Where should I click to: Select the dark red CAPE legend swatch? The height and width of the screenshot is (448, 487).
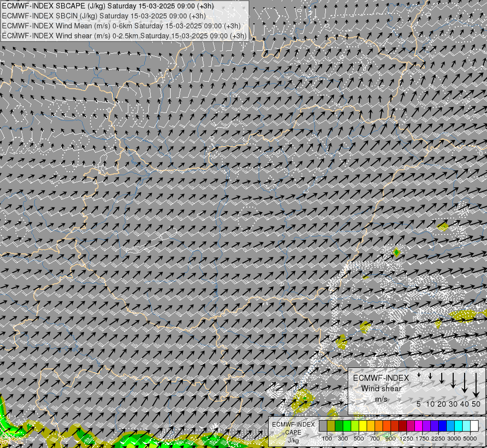402,426
